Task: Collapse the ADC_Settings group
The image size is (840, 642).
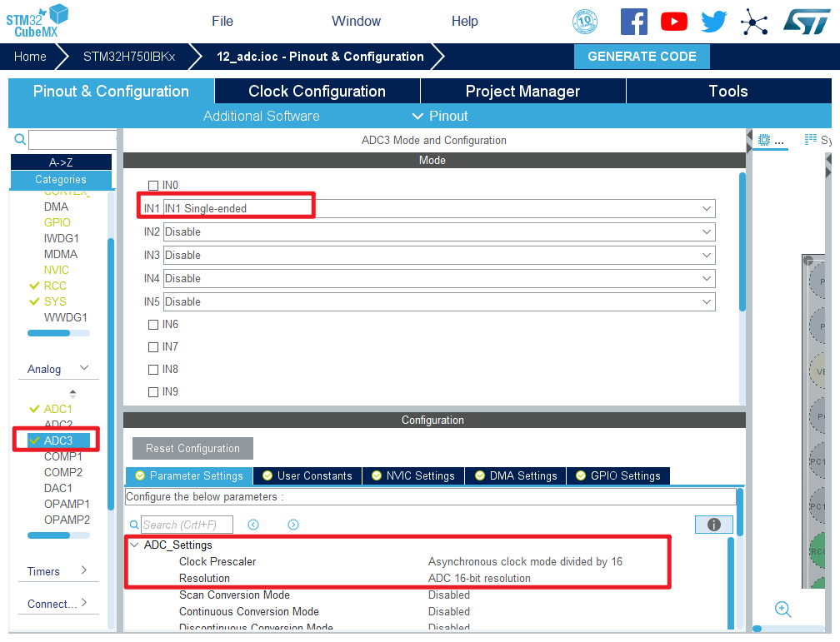Action: (134, 545)
